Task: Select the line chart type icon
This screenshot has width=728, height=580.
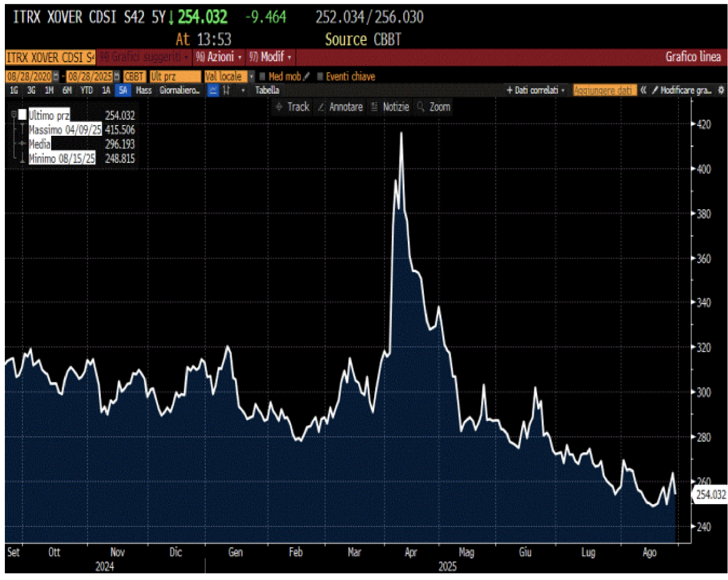Action: [213, 91]
